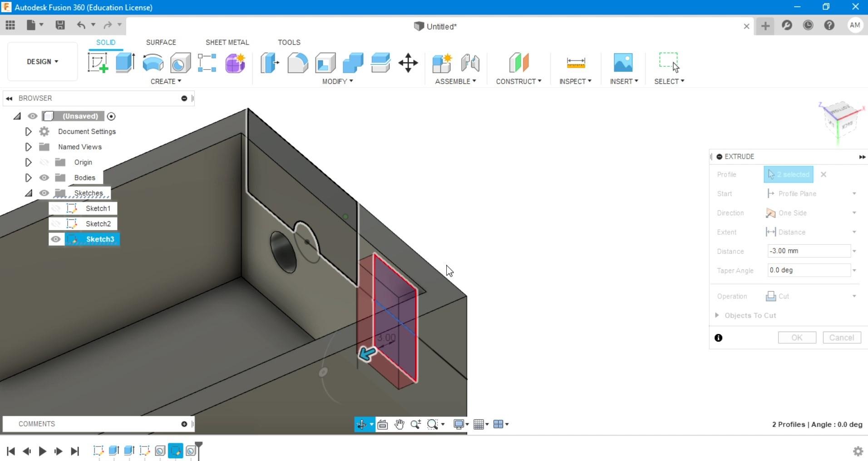Click the Zoom magnifier with plus-minus

[415, 424]
